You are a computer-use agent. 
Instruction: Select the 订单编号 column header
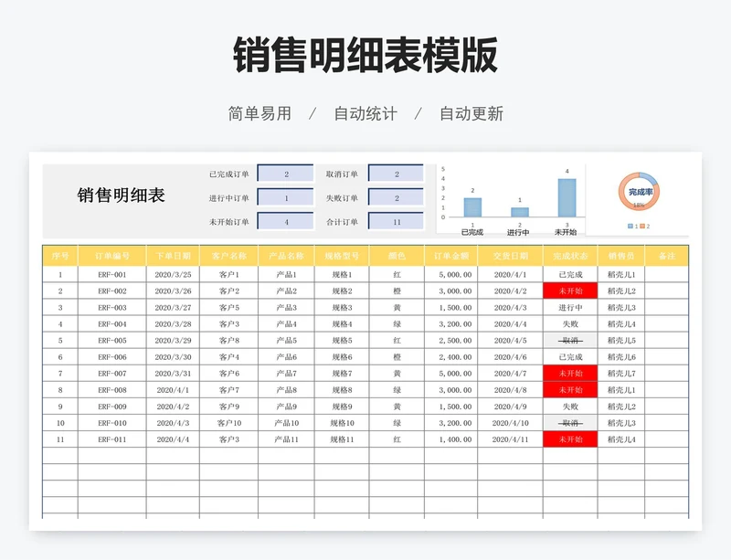point(111,256)
